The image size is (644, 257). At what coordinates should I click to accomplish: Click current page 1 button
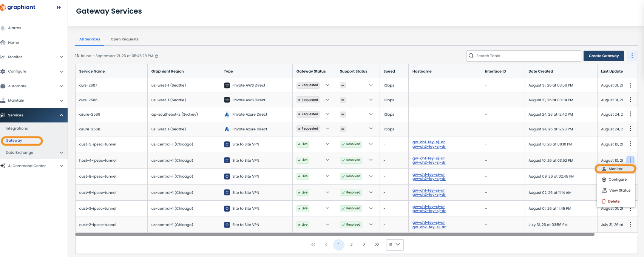point(339,245)
